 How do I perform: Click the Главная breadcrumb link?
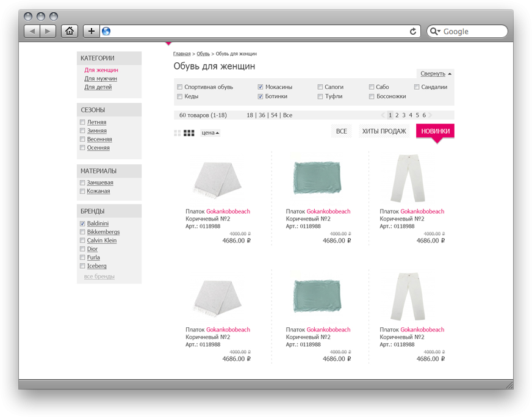pos(182,54)
